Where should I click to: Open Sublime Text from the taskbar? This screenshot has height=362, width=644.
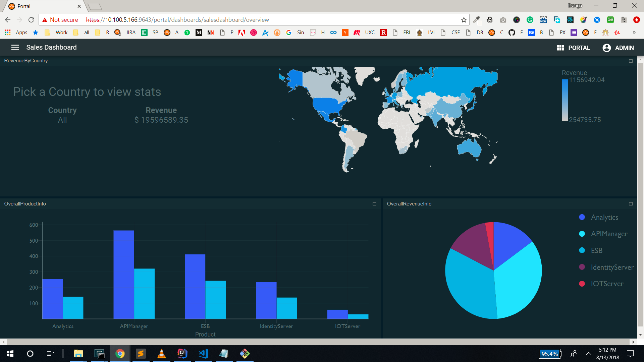click(141, 354)
